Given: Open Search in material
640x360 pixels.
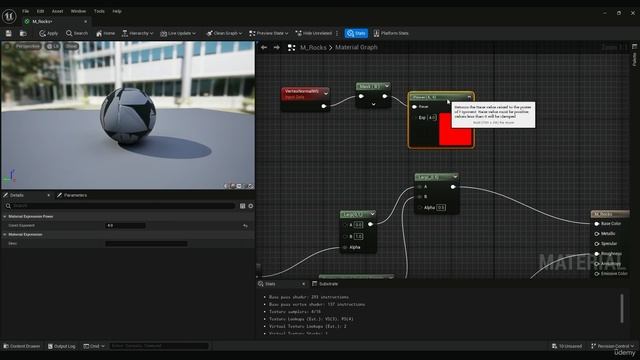Looking at the screenshot, I should [x=77, y=33].
